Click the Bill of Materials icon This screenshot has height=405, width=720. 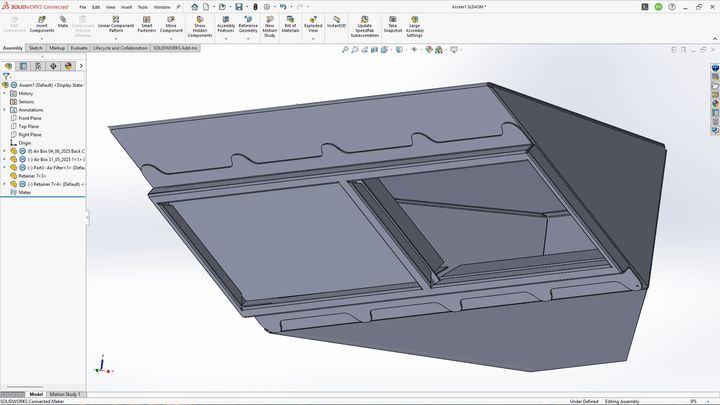pyautogui.click(x=290, y=21)
